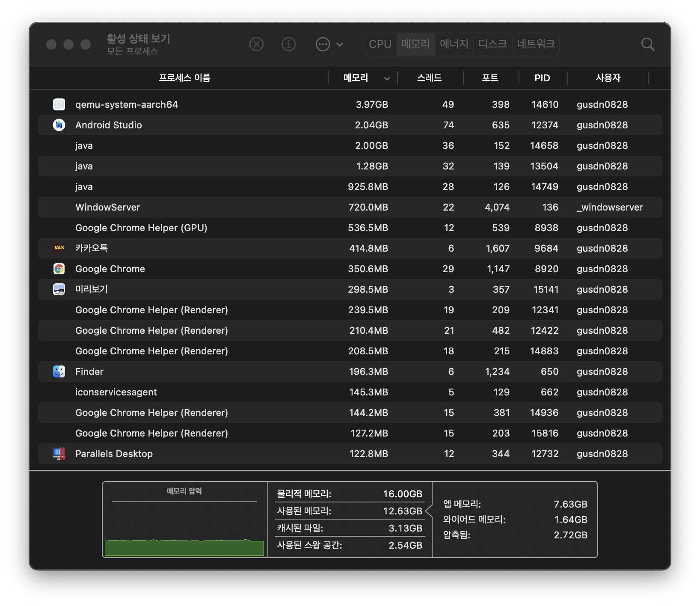This screenshot has height=606, width=700.
Task: Click the 3.97GB memory value
Action: (372, 104)
